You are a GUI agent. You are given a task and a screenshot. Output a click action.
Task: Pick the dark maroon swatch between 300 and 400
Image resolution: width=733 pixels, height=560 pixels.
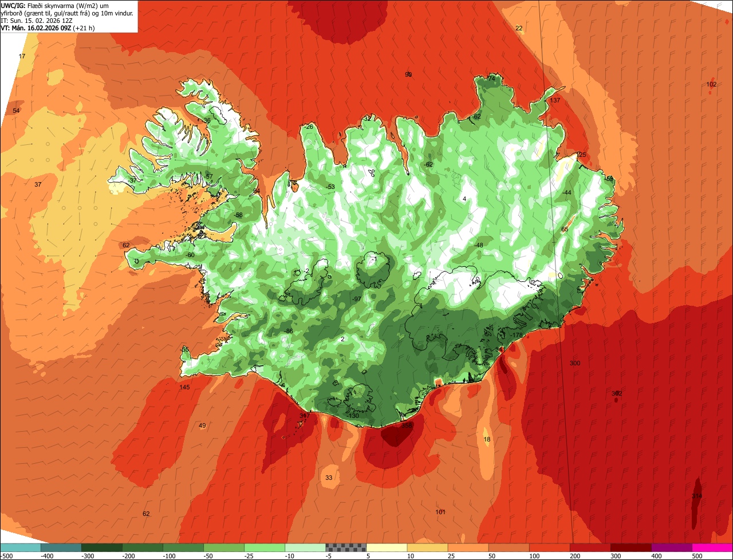click(x=630, y=547)
